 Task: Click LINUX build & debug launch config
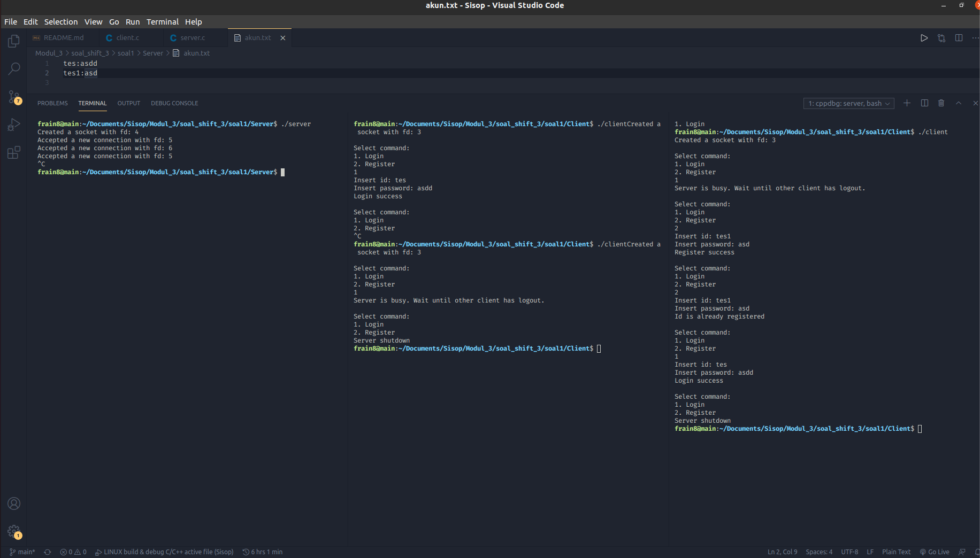(x=164, y=552)
